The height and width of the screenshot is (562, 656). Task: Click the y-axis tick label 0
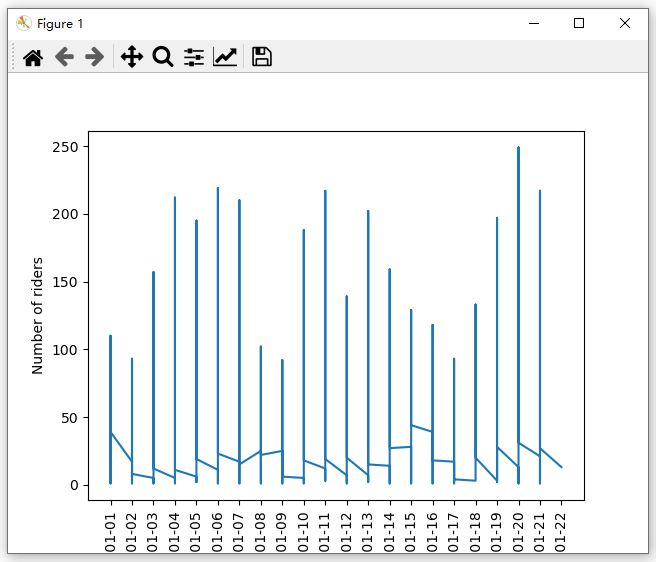click(74, 485)
